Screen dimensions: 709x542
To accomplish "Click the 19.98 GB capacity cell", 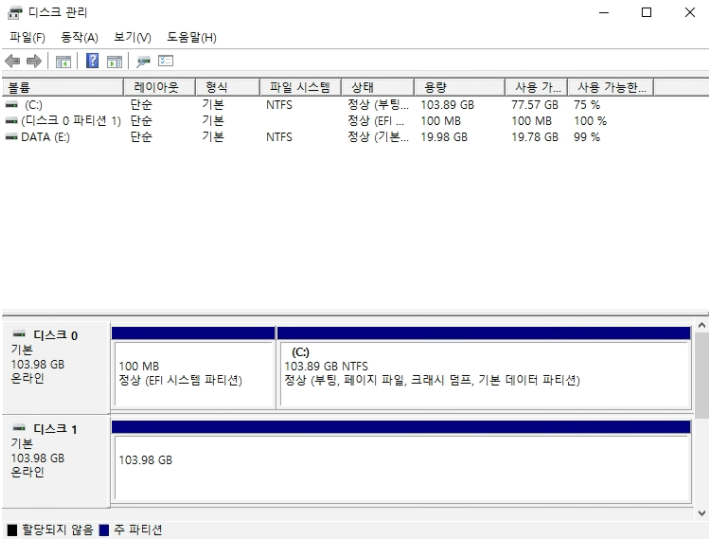I will pos(444,137).
